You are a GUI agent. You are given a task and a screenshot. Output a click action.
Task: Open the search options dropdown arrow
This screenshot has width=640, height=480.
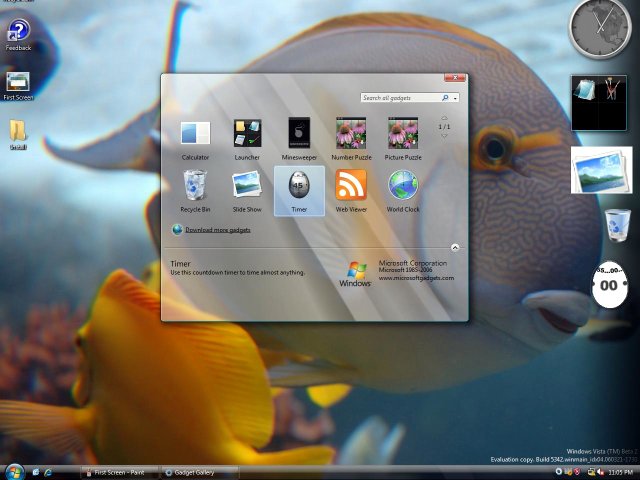pos(456,98)
